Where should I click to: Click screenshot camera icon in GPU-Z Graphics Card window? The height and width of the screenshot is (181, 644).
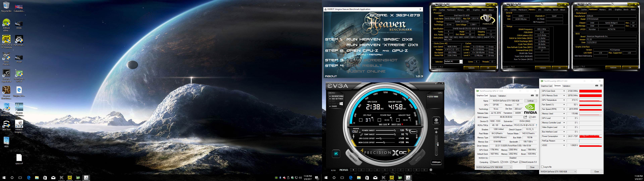point(532,96)
